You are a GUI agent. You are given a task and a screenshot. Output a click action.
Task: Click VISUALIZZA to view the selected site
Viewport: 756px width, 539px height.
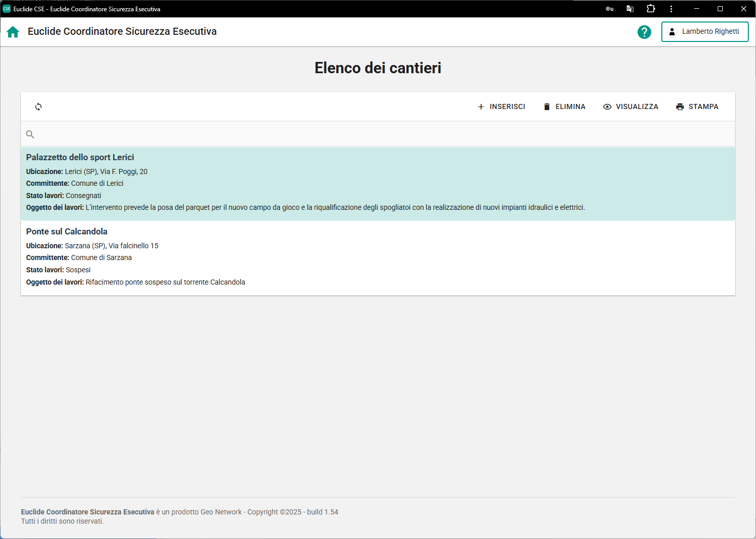point(631,106)
